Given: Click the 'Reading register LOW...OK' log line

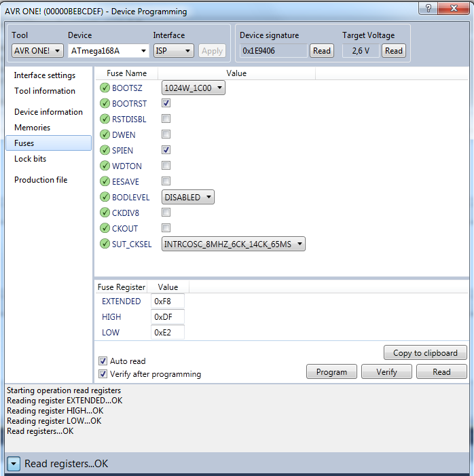Looking at the screenshot, I should click(x=54, y=421).
